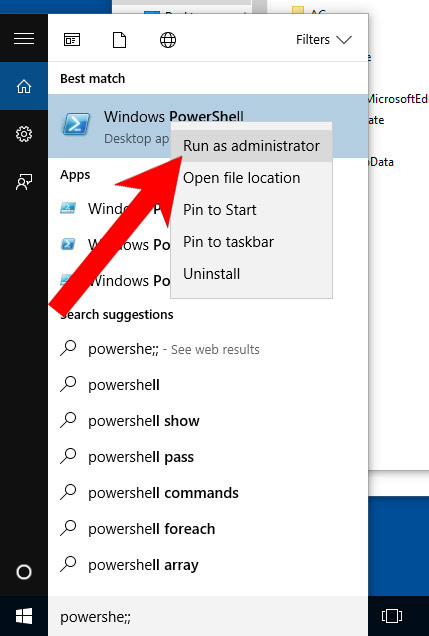Select Pin to taskbar
429x636 pixels.
[x=251, y=242]
